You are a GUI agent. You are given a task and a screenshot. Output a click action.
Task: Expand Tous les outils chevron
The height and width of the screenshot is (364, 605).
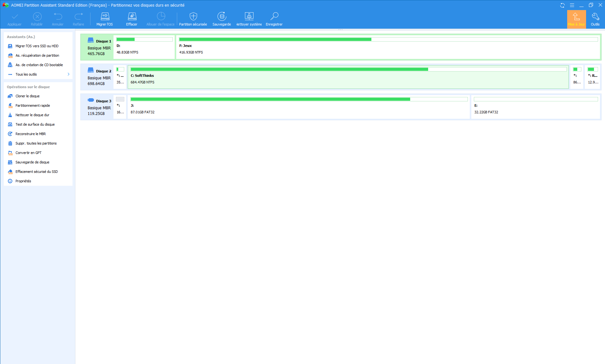coord(68,74)
